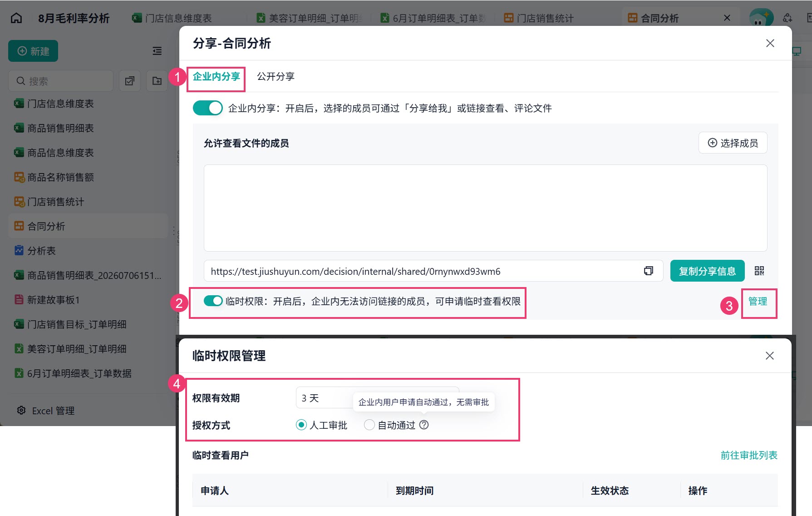Click the batch select icon beside search
The width and height of the screenshot is (812, 516).
130,81
